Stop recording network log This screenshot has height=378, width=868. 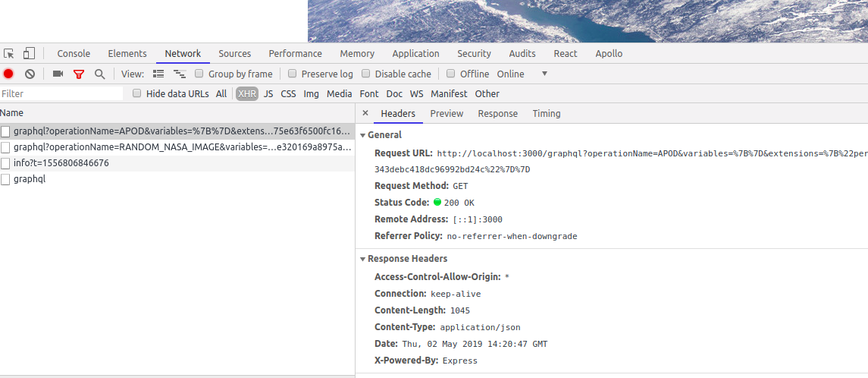point(8,74)
